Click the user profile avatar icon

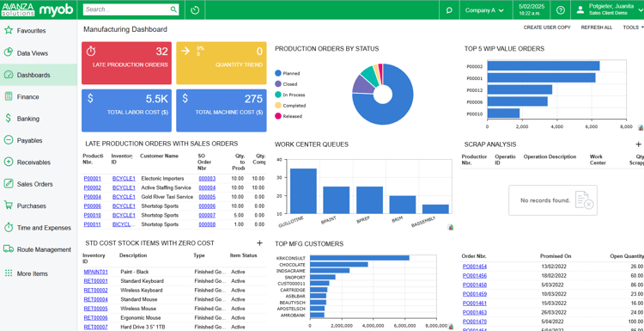pos(580,9)
